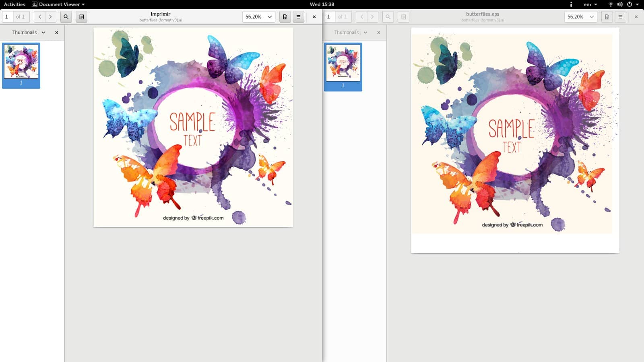Click the search icon in left viewer toolbar
644x362 pixels.
[66, 17]
